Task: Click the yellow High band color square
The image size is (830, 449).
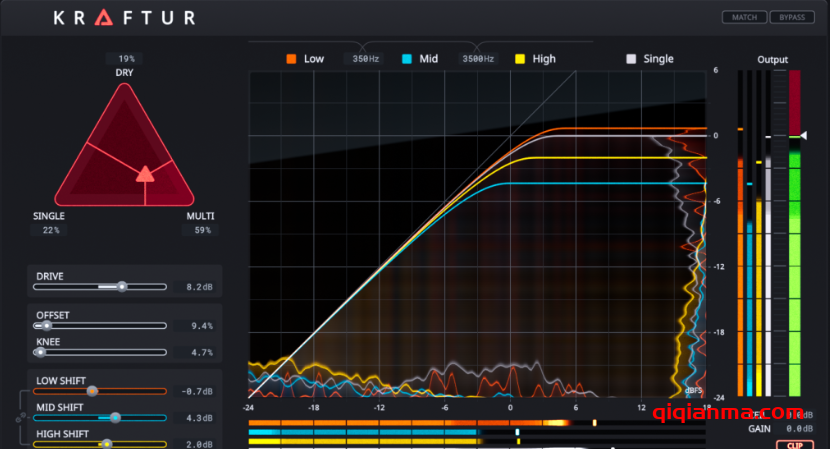Action: 520,59
